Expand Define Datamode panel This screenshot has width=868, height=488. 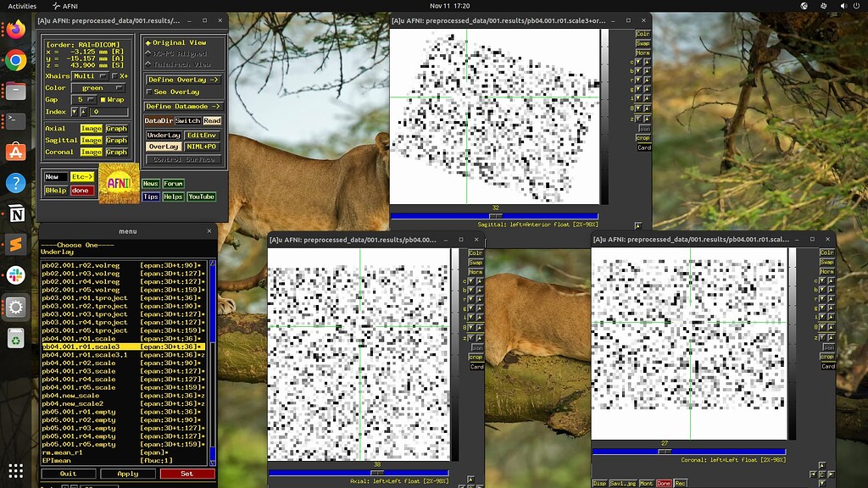(184, 106)
